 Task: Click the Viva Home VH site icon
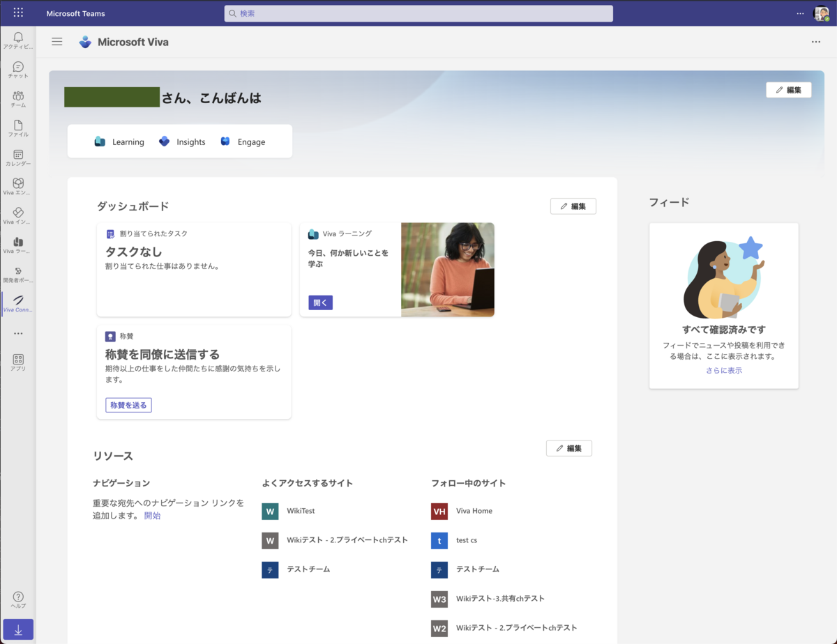[439, 511]
